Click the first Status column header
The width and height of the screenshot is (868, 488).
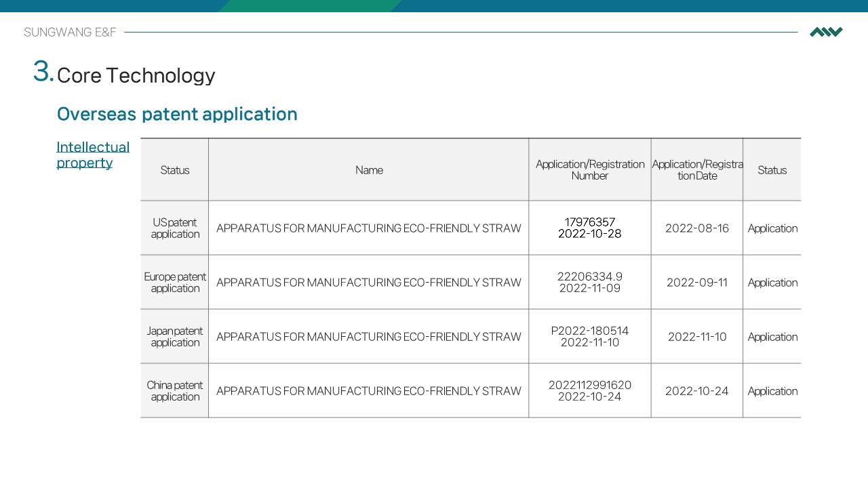[175, 170]
